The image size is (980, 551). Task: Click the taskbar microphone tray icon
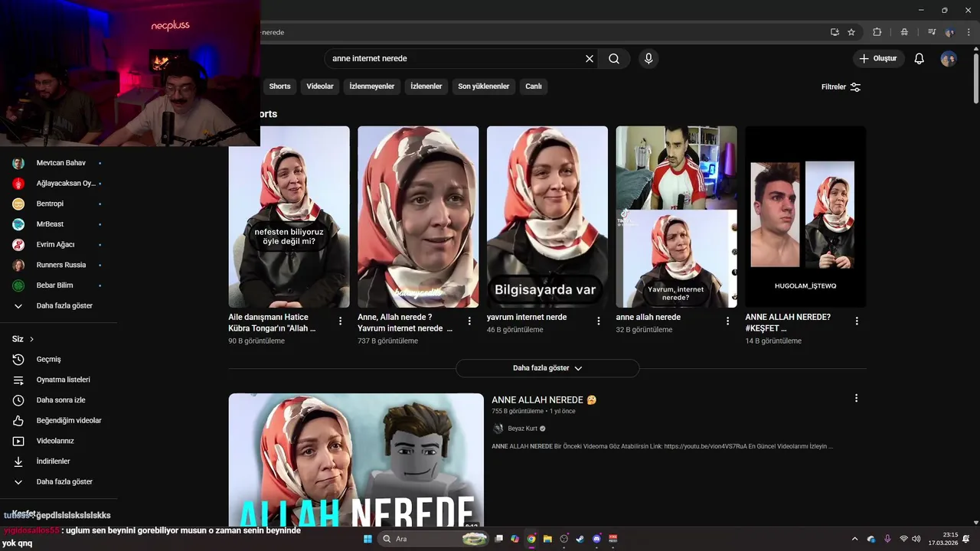887,539
